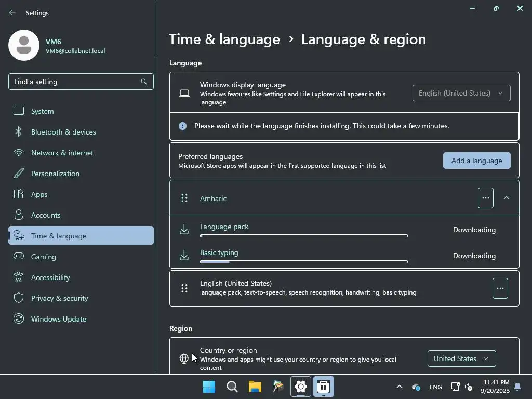Click the Downloading status for Basic typing
The width and height of the screenshot is (532, 399).
coord(474,256)
